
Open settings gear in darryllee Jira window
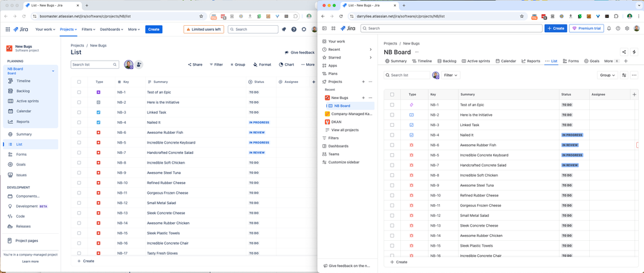(627, 28)
